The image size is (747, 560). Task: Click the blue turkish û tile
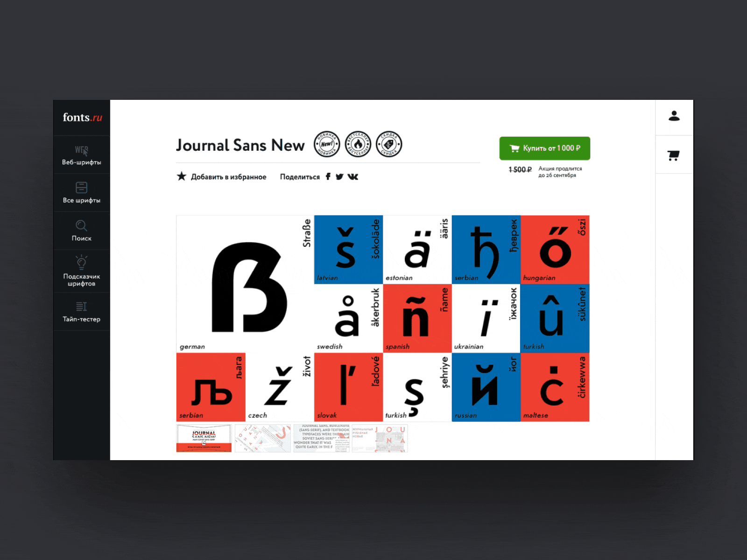555,318
